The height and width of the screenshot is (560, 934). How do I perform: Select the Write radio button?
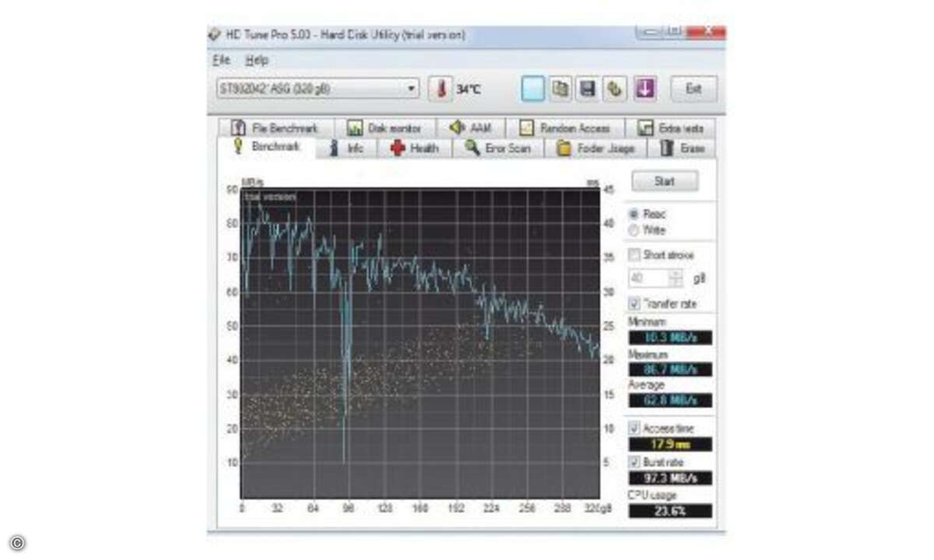[x=633, y=230]
